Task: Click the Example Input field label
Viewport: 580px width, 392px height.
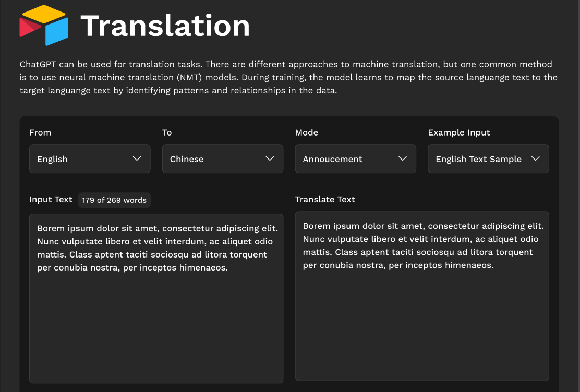Action: [459, 132]
